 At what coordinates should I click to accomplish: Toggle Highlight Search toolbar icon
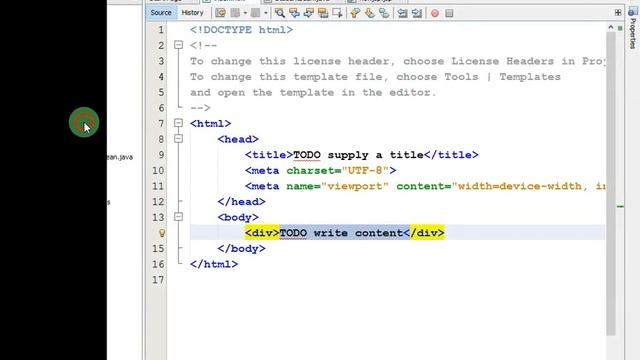click(323, 13)
